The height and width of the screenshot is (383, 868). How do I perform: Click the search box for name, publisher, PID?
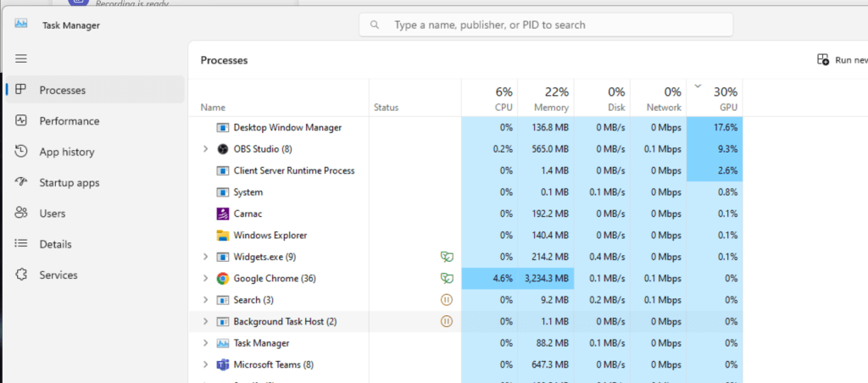(546, 25)
